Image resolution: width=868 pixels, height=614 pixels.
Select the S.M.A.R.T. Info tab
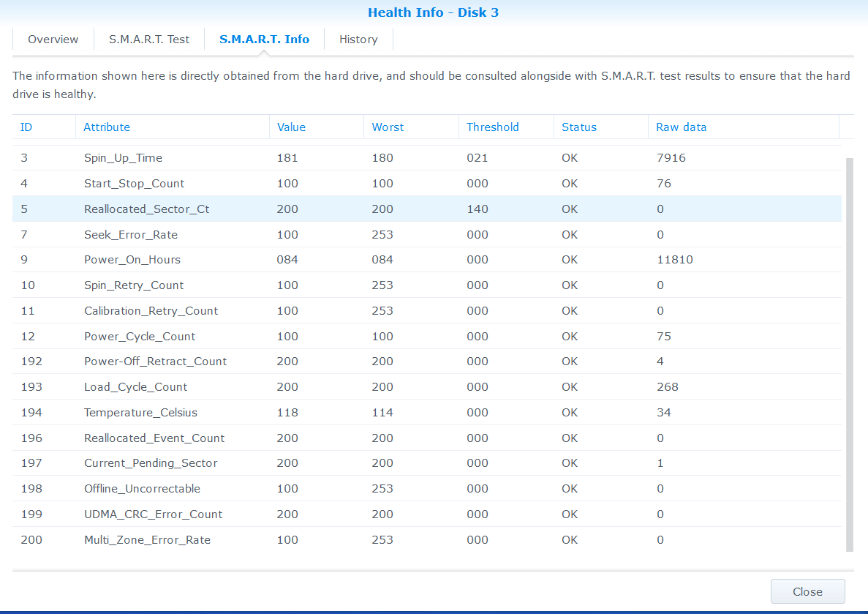pyautogui.click(x=264, y=40)
